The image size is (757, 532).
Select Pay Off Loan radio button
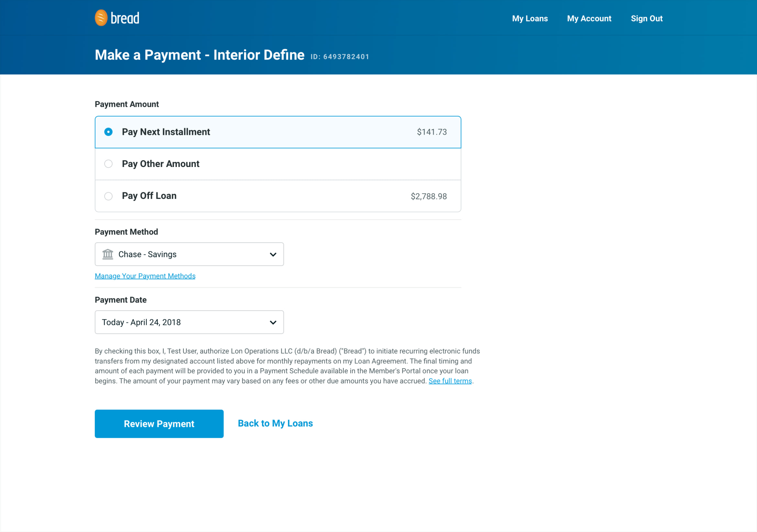(108, 196)
